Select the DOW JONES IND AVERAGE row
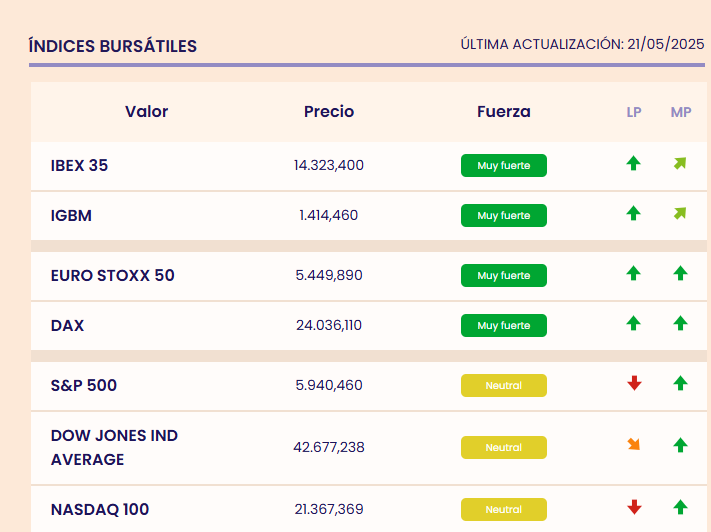 tap(114, 447)
